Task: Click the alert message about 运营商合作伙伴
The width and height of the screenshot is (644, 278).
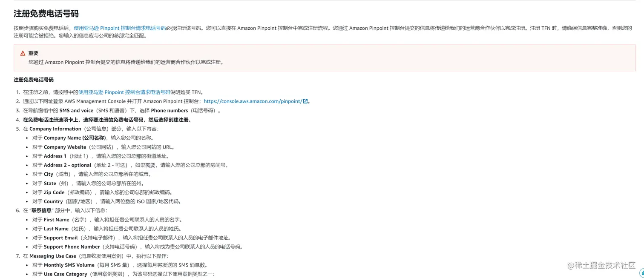Action: (x=126, y=62)
